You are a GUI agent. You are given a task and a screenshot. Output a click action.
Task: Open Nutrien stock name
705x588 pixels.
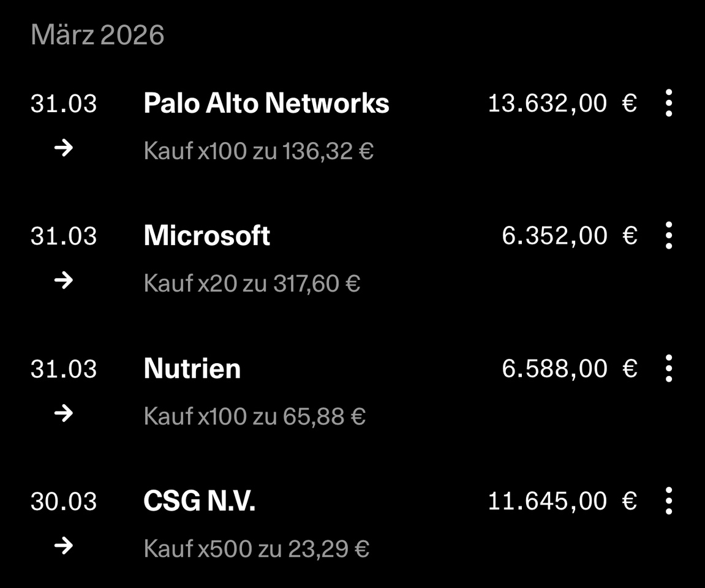192,369
